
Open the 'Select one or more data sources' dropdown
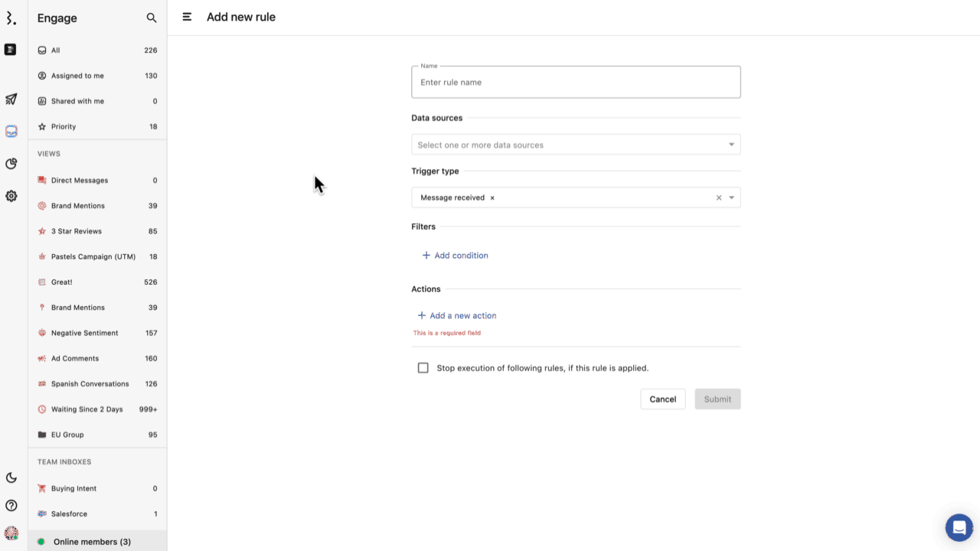(576, 144)
